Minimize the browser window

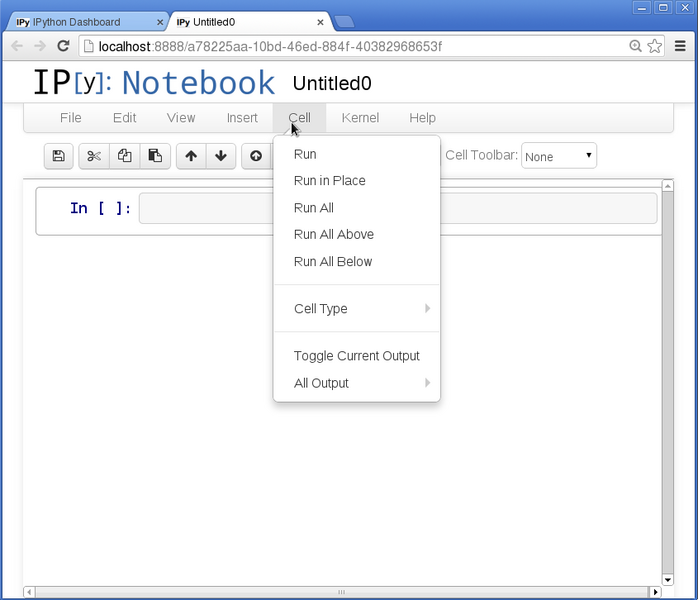pyautogui.click(x=641, y=8)
